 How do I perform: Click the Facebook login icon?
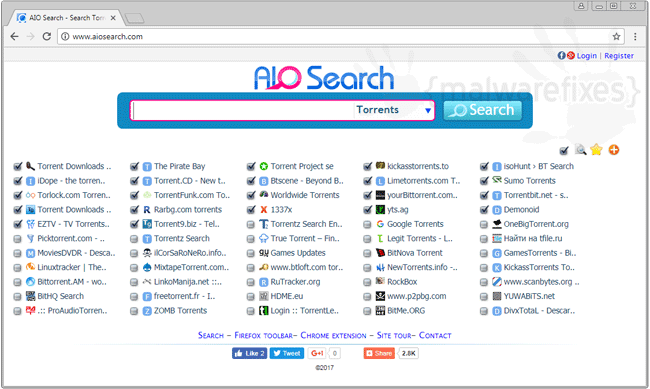tap(561, 55)
